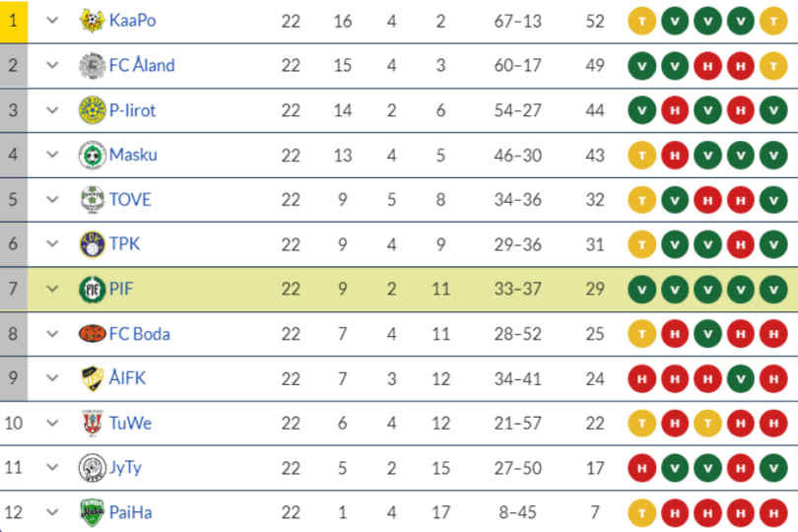Click the PIF team crest

[92, 289]
